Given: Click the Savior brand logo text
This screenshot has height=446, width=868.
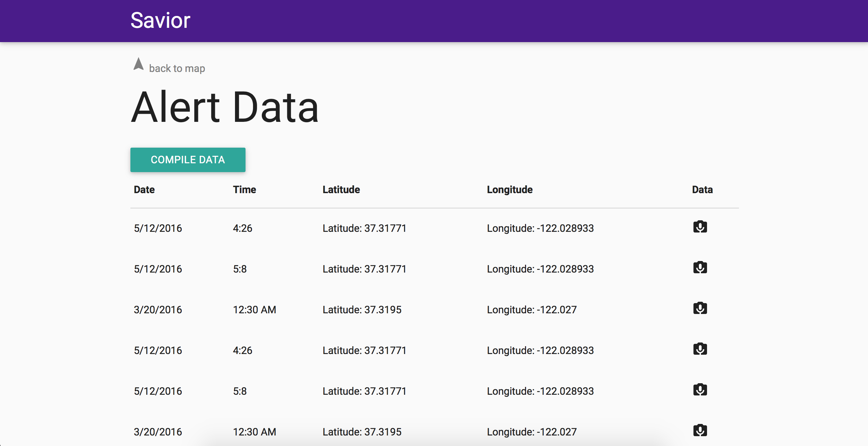Looking at the screenshot, I should click(x=160, y=20).
